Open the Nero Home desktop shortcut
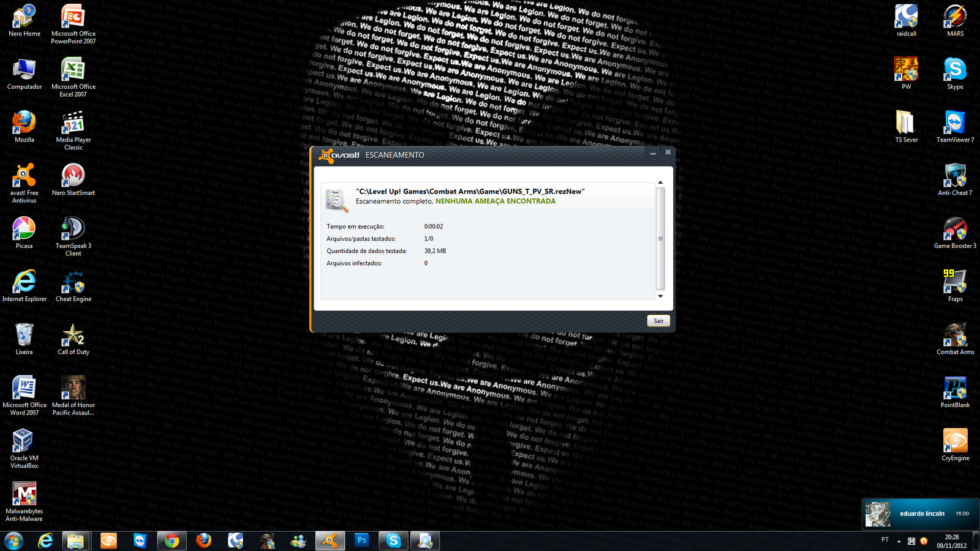 24,20
